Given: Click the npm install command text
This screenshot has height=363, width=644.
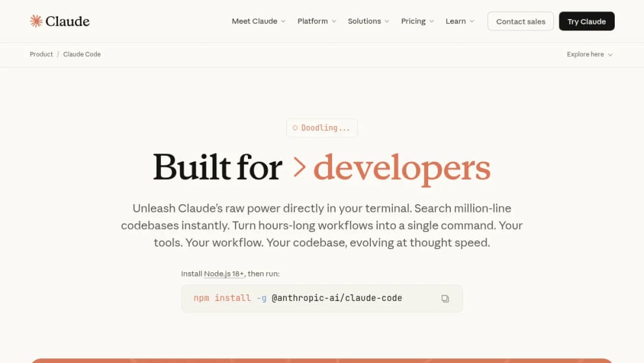Looking at the screenshot, I should (298, 298).
